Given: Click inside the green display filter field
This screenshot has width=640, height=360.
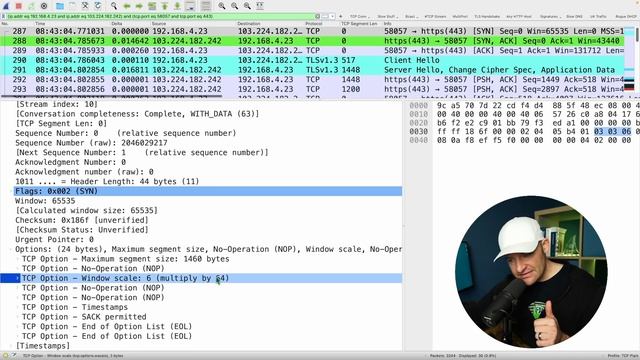Looking at the screenshot, I should [160, 16].
